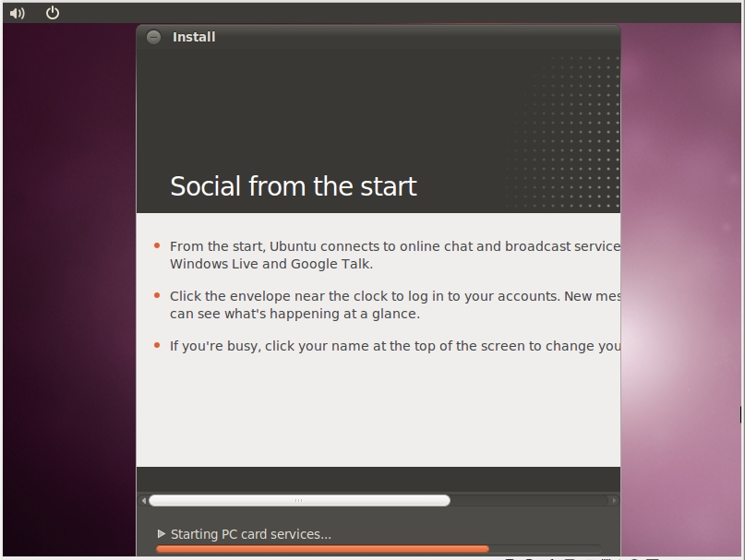Click the scrollbar right arrow
This screenshot has height=560, width=745.
click(614, 500)
